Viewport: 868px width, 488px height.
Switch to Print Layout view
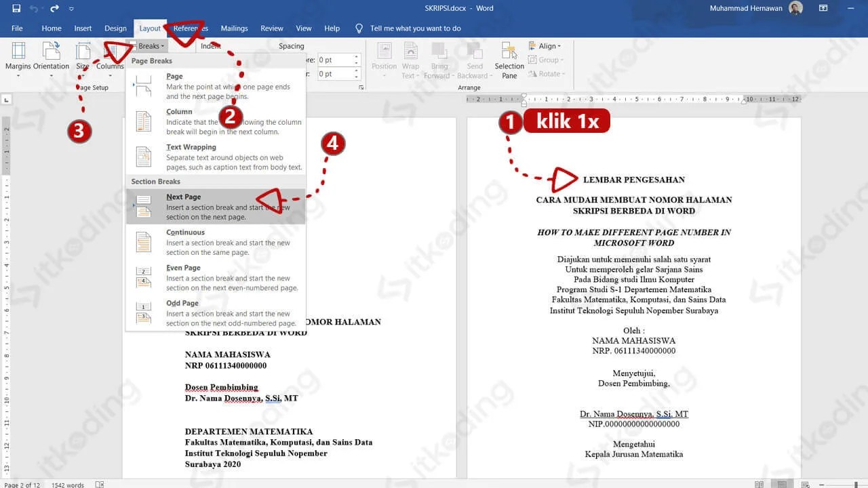[782, 485]
